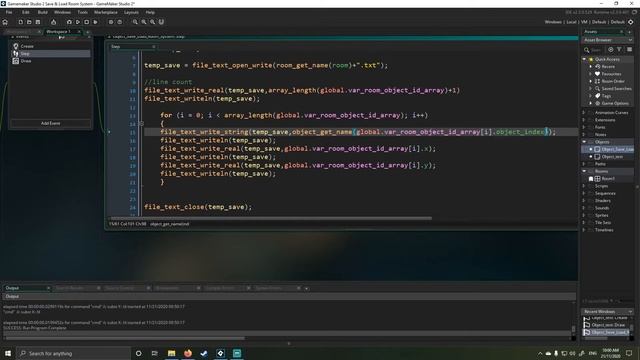
Task: Select the Create event in Events list
Action: pos(51,46)
